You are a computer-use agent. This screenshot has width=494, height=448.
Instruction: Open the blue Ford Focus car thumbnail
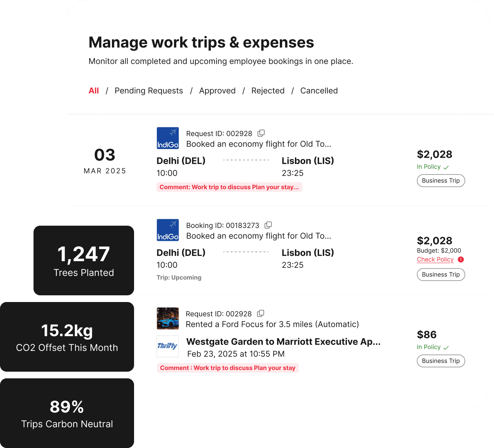tap(168, 318)
